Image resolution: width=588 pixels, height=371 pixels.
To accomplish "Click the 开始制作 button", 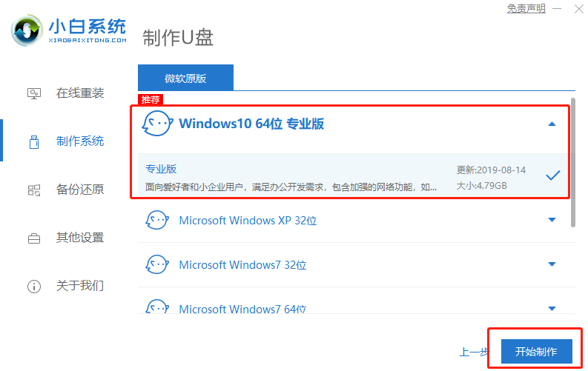I will pyautogui.click(x=536, y=350).
